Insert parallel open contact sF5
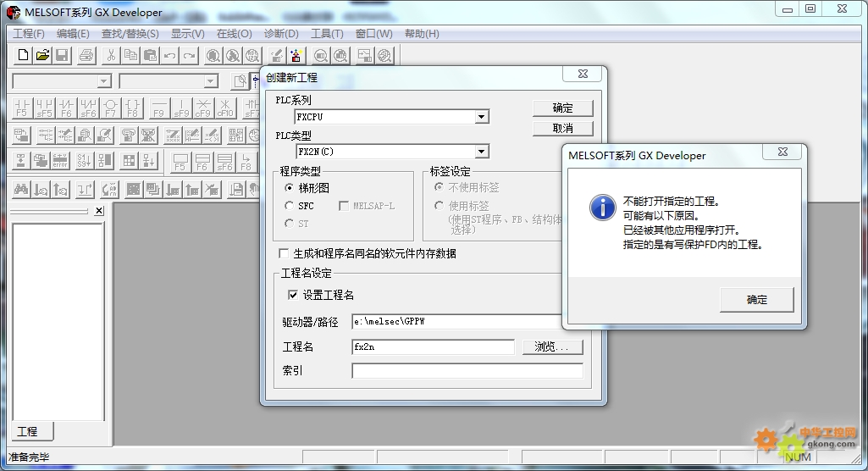This screenshot has height=471, width=868. [x=44, y=108]
